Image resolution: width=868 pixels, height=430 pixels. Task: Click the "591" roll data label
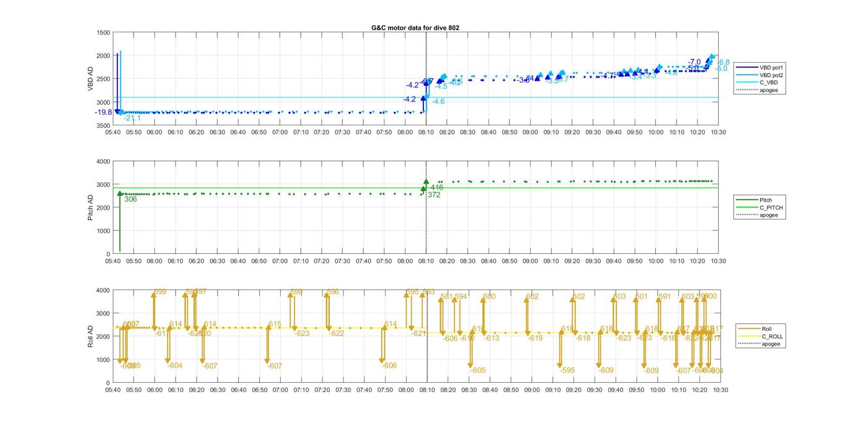(665, 297)
